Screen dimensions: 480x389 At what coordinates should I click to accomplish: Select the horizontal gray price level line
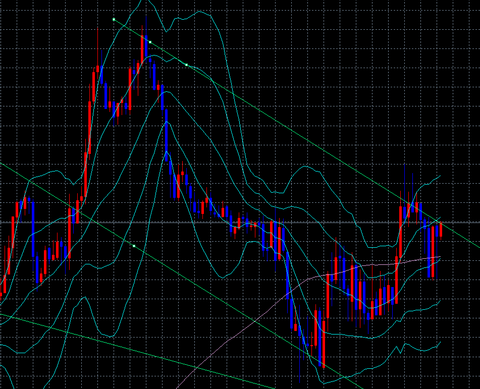[240, 222]
